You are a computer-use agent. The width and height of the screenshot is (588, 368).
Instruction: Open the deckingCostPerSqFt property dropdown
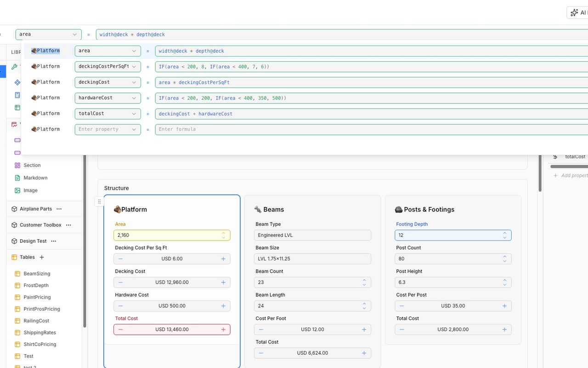(x=107, y=67)
